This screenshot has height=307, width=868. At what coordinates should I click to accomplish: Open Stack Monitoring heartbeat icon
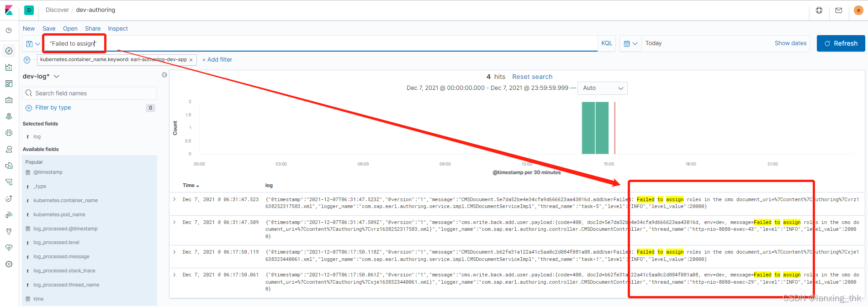click(9, 248)
